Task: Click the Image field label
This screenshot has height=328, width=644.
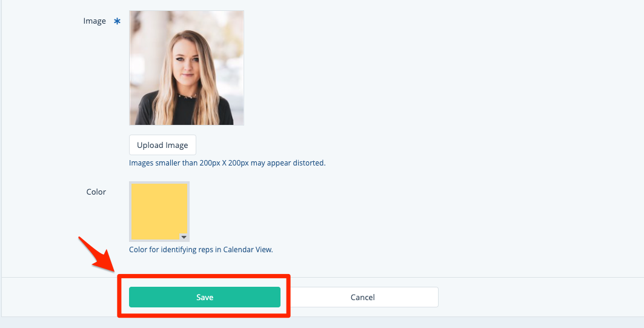Action: (95, 21)
